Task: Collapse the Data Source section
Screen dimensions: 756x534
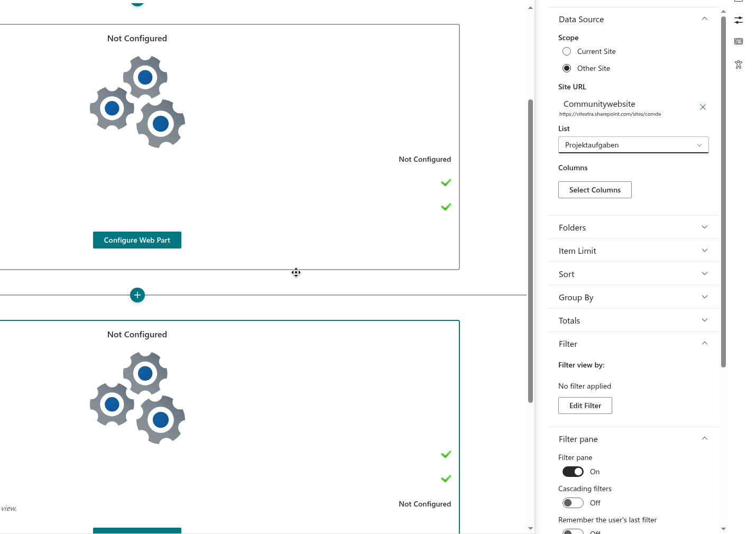Action: [633, 19]
